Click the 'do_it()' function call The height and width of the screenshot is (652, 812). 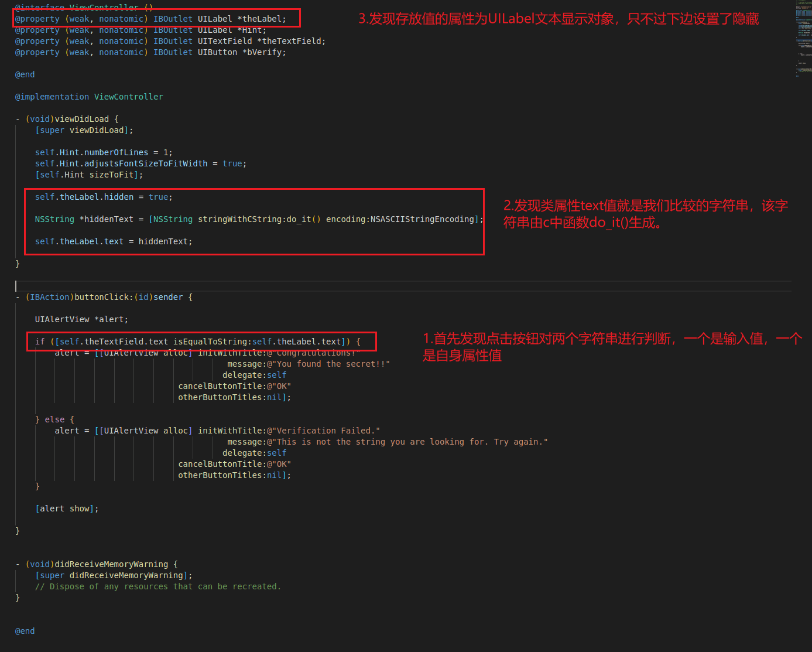point(304,219)
